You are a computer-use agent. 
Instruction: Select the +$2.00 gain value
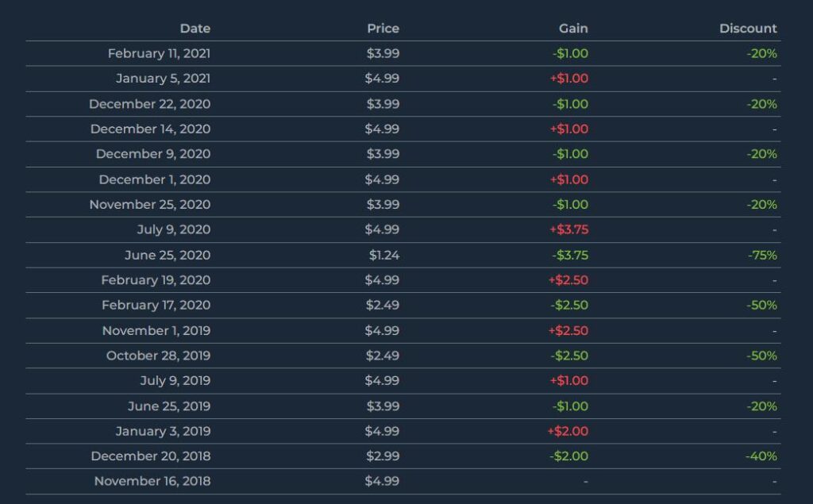(x=568, y=431)
